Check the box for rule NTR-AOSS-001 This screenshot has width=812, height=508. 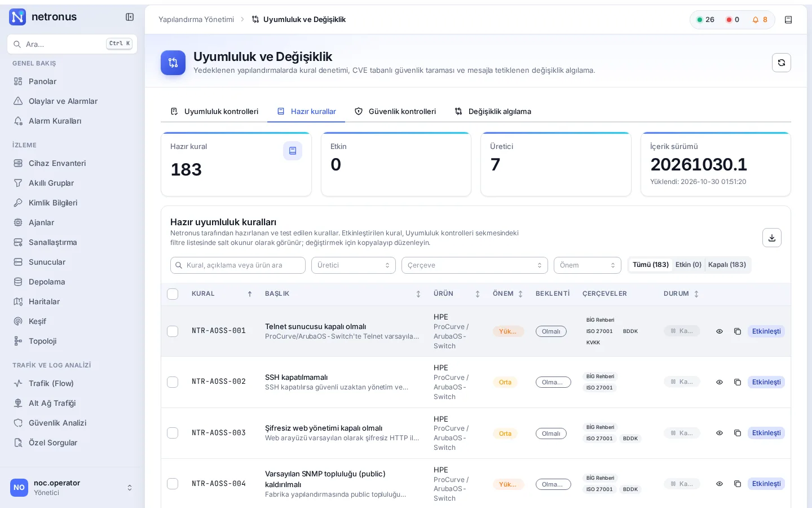pos(173,331)
